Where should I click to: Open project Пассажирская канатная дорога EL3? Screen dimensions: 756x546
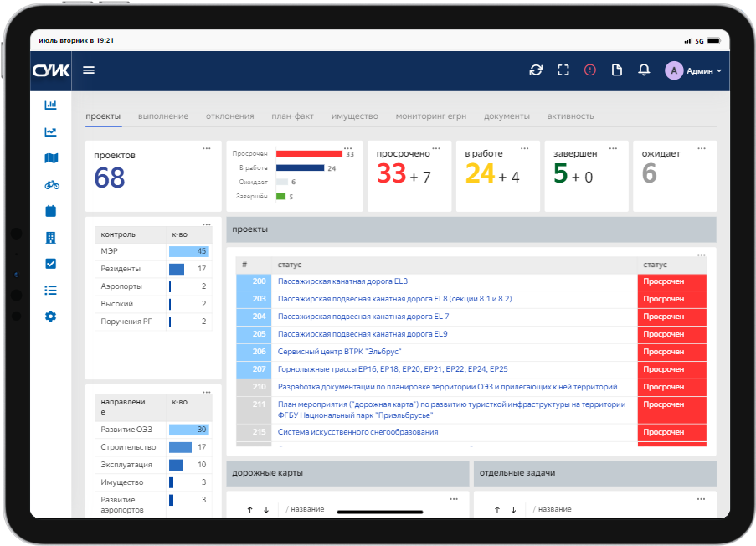342,281
